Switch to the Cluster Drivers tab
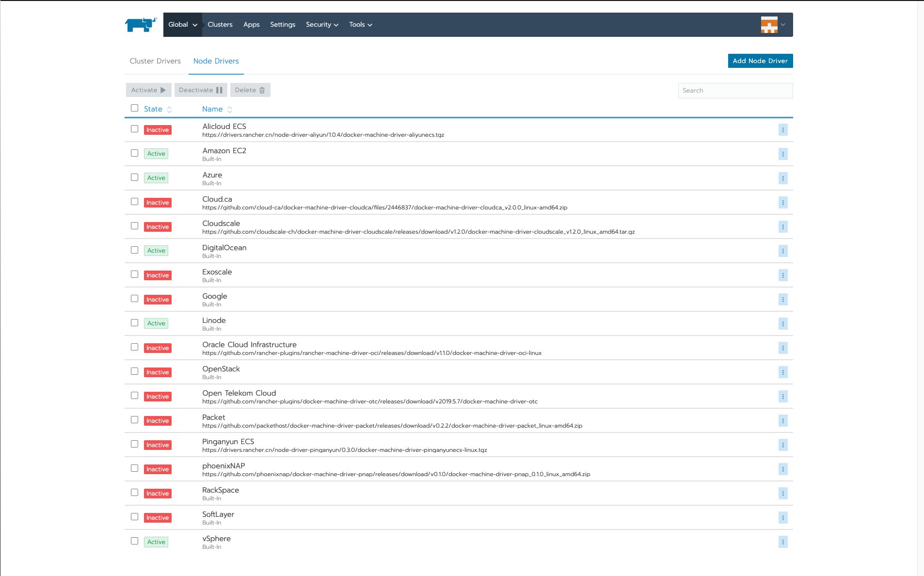The image size is (924, 576). (x=155, y=61)
